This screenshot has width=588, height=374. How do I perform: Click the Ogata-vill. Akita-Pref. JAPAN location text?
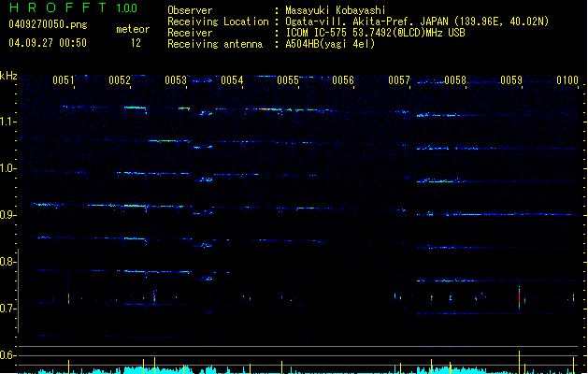(x=417, y=22)
